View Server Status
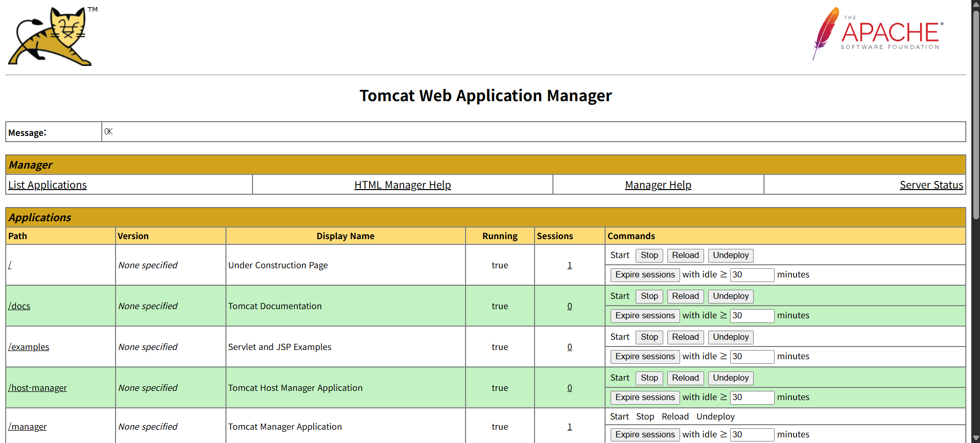The image size is (980, 443). [931, 185]
